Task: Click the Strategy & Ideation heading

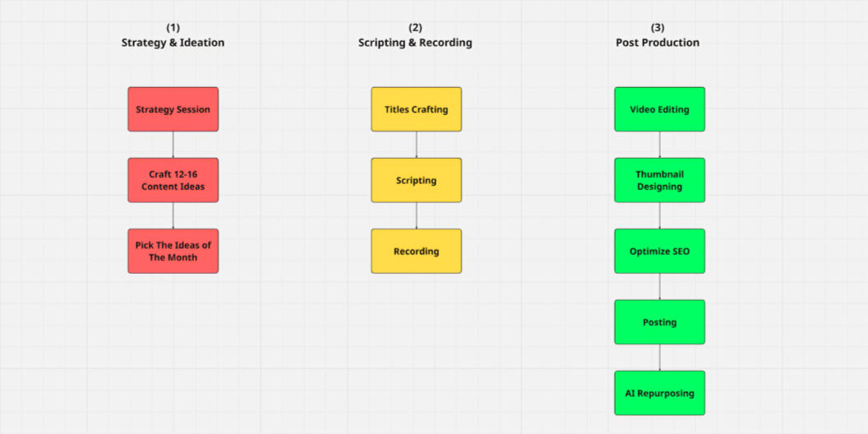Action: tap(173, 43)
